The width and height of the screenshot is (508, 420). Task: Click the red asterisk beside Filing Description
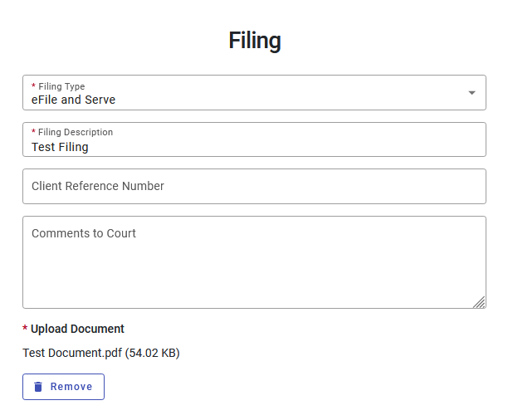(x=33, y=131)
